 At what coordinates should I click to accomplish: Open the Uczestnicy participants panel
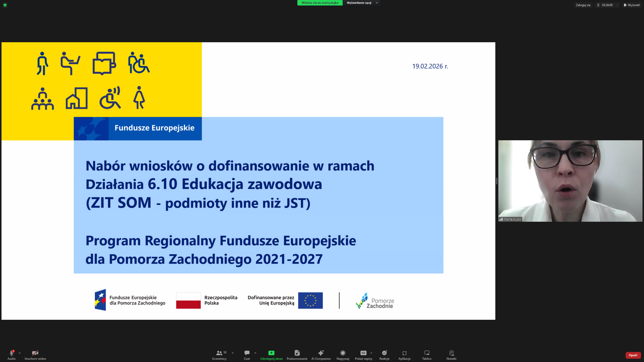pyautogui.click(x=219, y=355)
